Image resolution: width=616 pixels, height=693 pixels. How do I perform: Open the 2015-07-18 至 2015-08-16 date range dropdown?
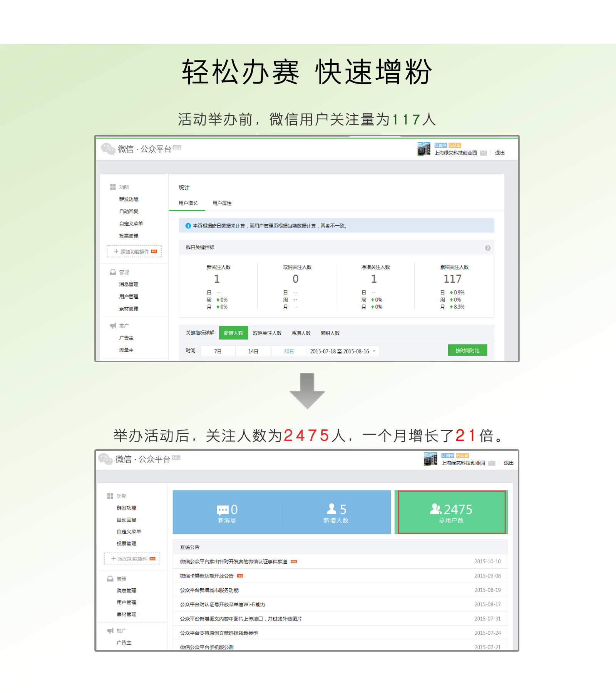tap(343, 351)
